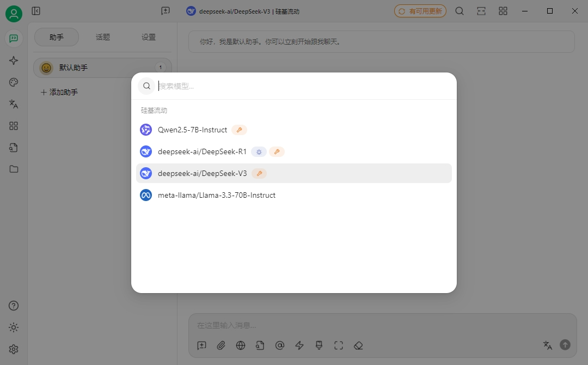Select knowledge base icon in input toolbar
This screenshot has width=588, height=365.
click(x=260, y=345)
